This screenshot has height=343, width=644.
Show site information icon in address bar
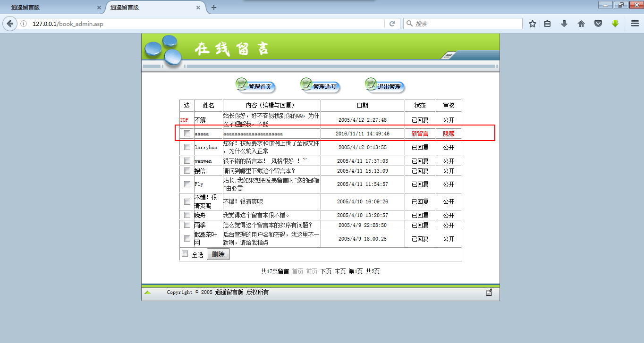24,24
